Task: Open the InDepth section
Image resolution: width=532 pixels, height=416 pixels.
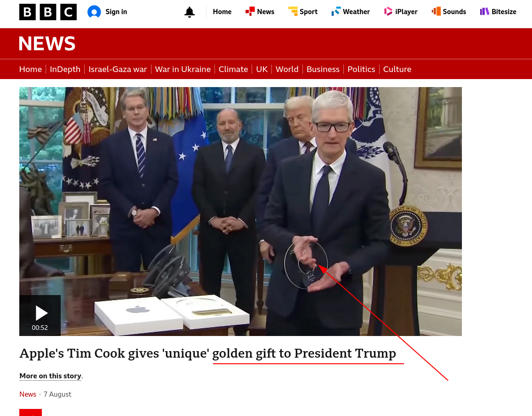Action: tap(65, 69)
